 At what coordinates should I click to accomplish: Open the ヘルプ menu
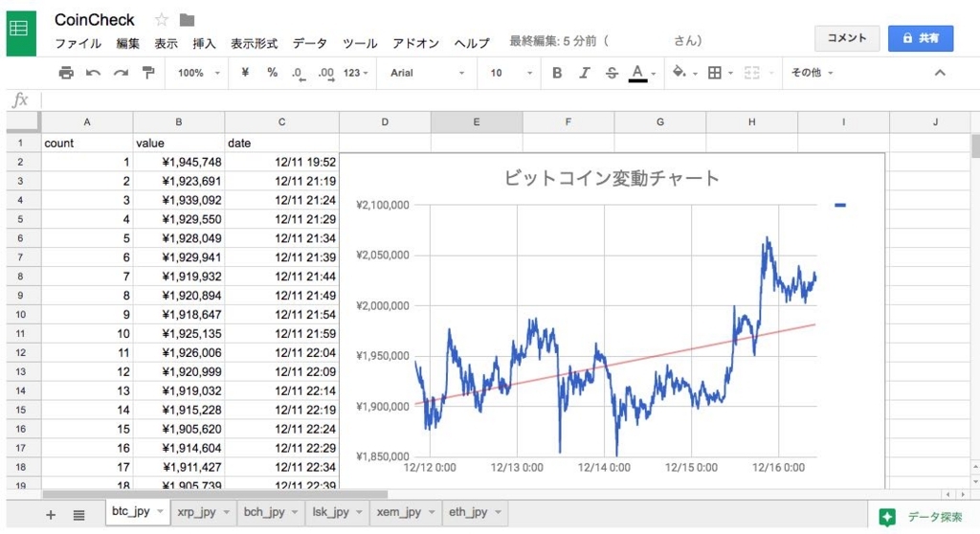[472, 43]
